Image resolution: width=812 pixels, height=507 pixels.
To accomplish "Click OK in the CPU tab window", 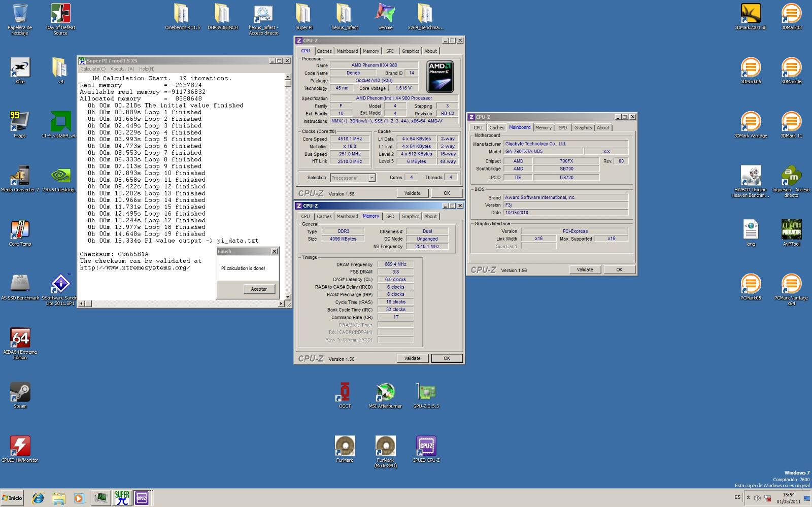I will 447,193.
